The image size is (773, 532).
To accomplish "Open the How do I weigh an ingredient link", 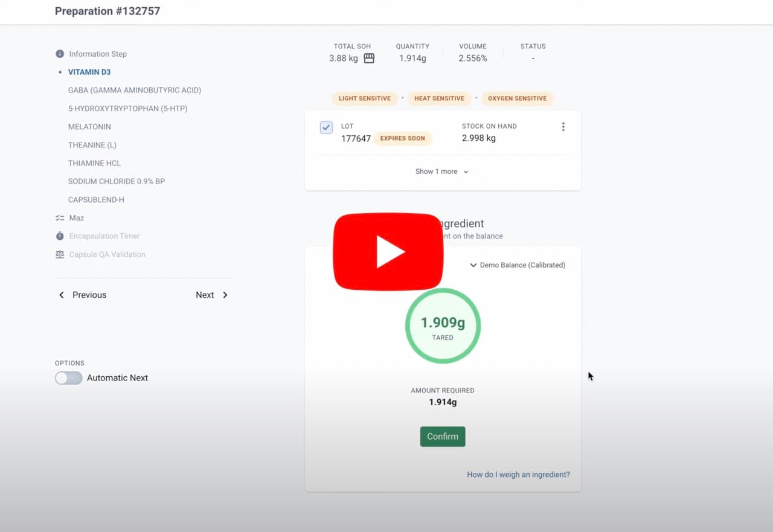I will (518, 475).
